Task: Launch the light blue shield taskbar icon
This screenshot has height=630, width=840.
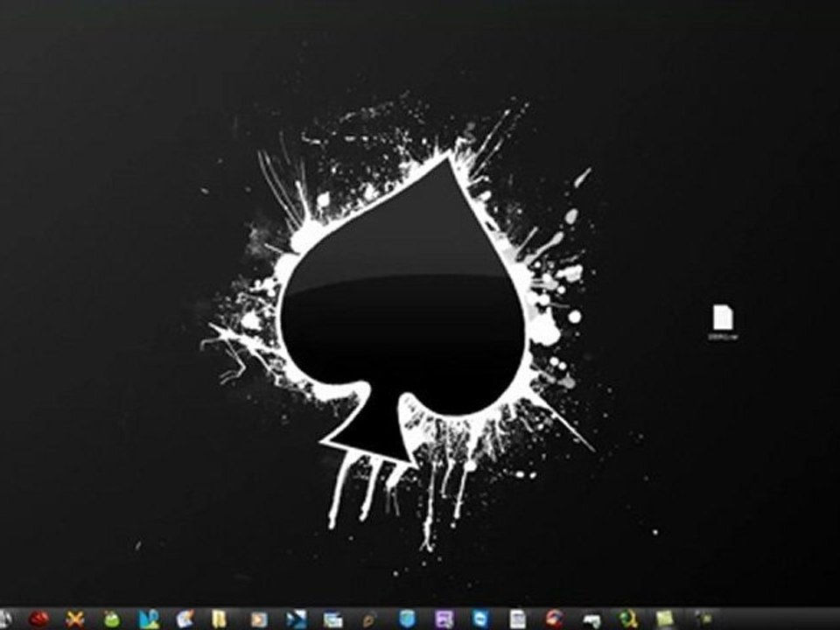Action: point(407,619)
